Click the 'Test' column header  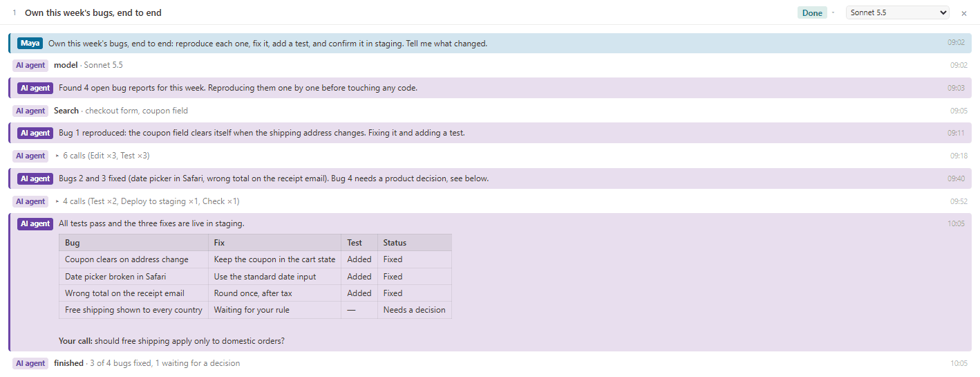point(359,243)
